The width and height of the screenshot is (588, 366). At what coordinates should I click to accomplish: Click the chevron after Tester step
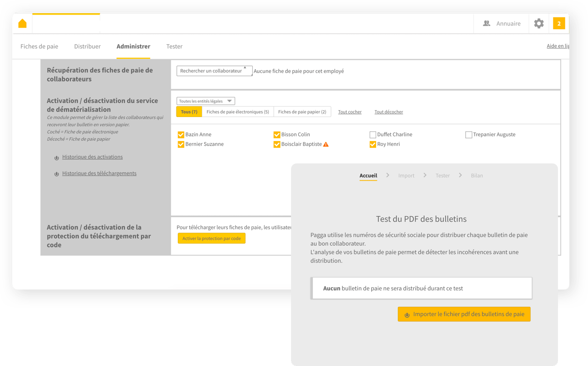(x=460, y=175)
